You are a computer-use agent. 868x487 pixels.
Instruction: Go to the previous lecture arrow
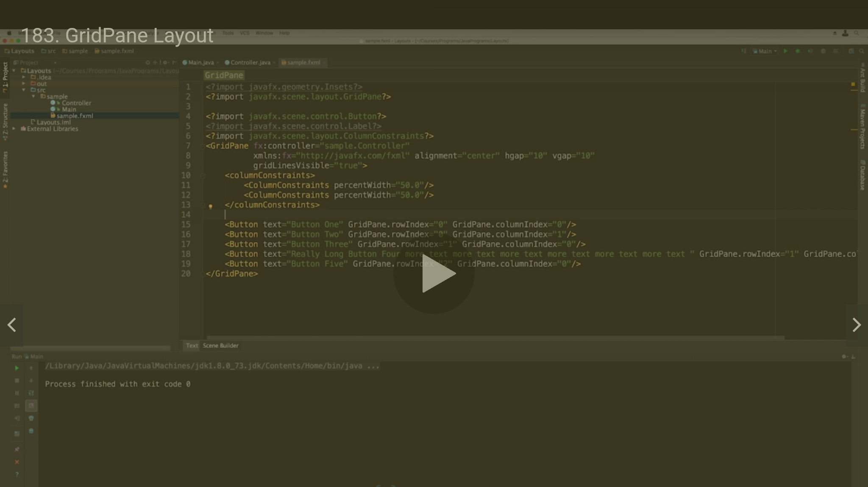click(12, 325)
